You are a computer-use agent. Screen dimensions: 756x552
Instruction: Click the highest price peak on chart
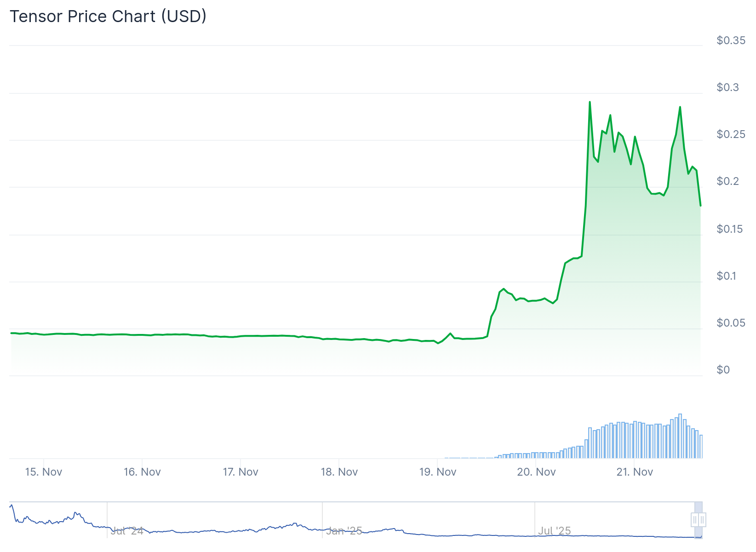point(590,102)
